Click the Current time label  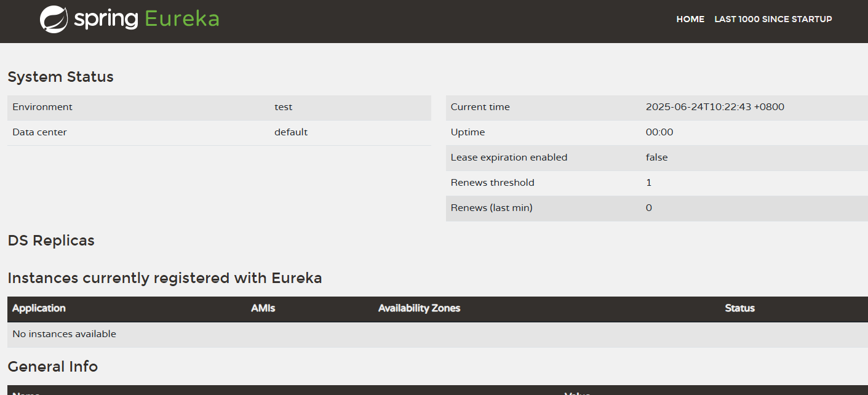click(480, 107)
